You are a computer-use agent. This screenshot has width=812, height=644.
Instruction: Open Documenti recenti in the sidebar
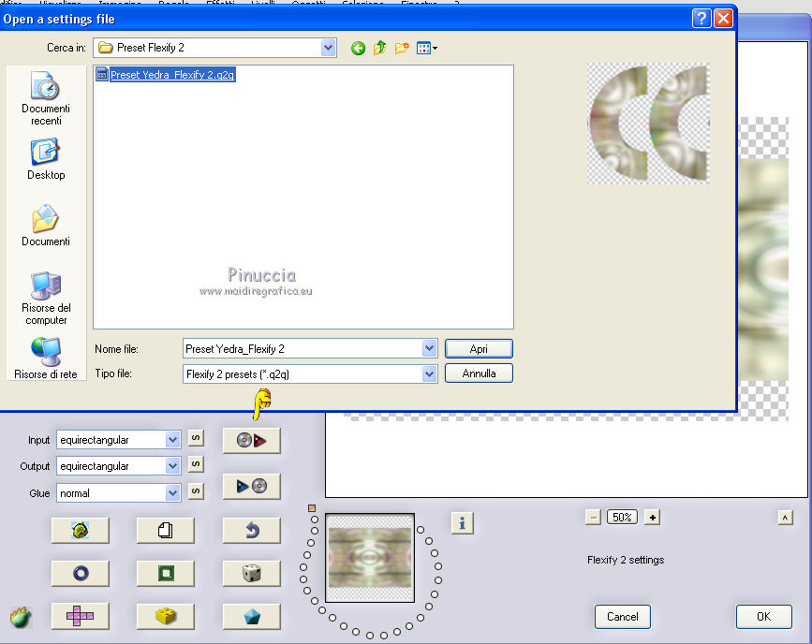(46, 98)
